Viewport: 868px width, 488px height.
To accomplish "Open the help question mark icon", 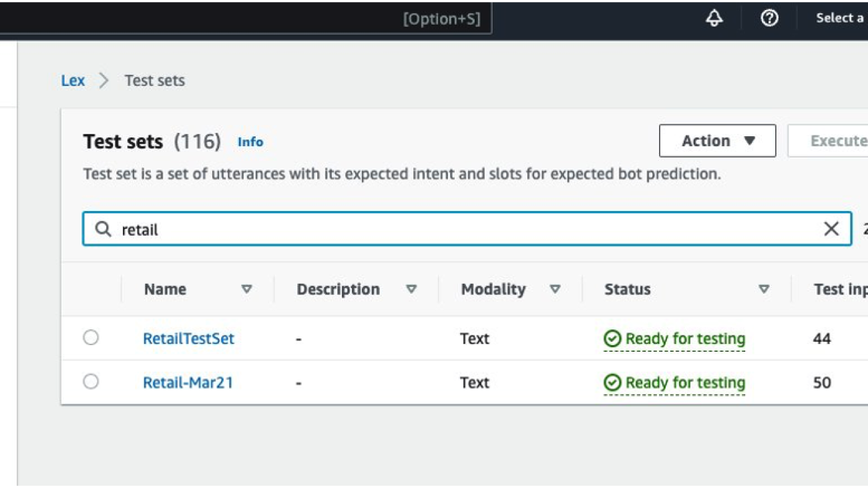I will [769, 19].
